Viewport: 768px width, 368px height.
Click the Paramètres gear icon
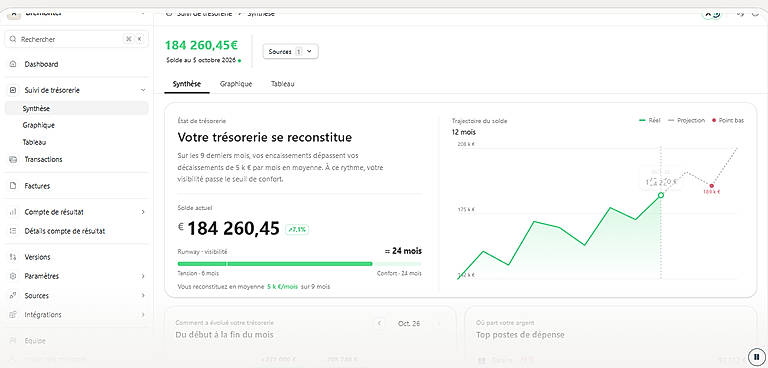13,276
